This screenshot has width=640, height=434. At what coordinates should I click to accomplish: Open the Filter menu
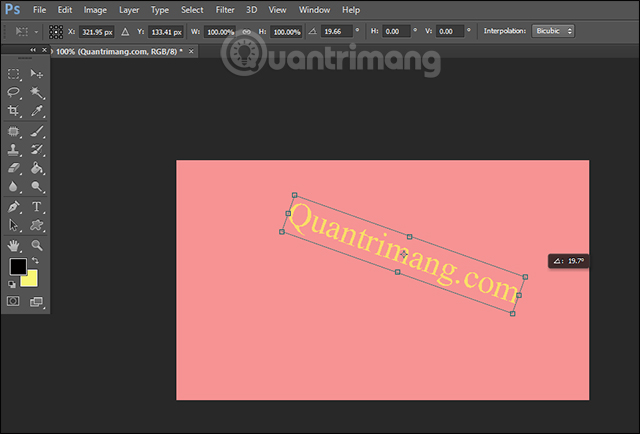[x=225, y=9]
